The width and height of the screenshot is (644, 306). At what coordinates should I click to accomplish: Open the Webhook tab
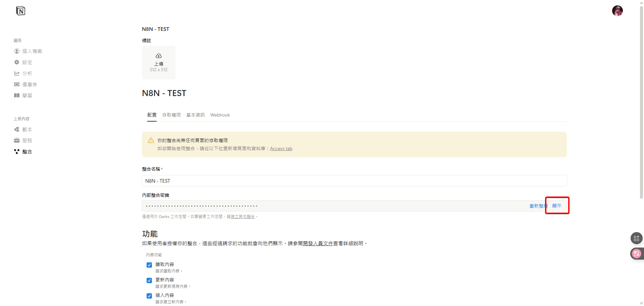[220, 115]
